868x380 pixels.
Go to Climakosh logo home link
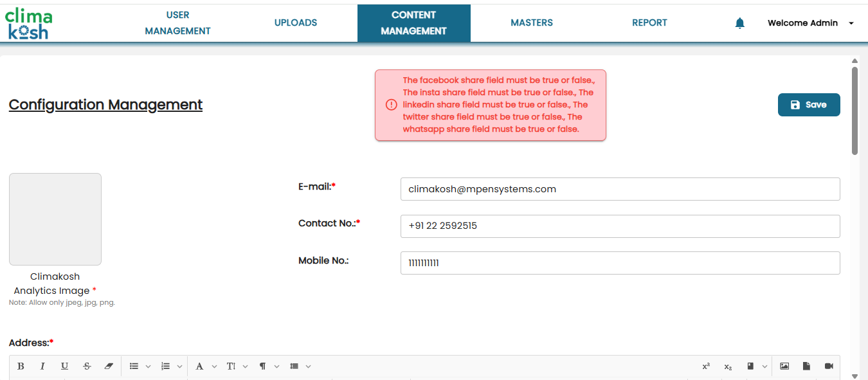[x=29, y=23]
